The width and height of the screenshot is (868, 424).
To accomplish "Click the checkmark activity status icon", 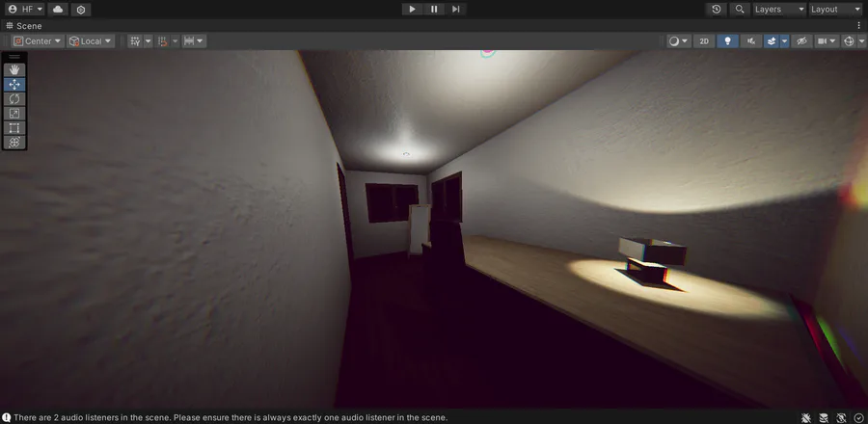I will coord(858,418).
